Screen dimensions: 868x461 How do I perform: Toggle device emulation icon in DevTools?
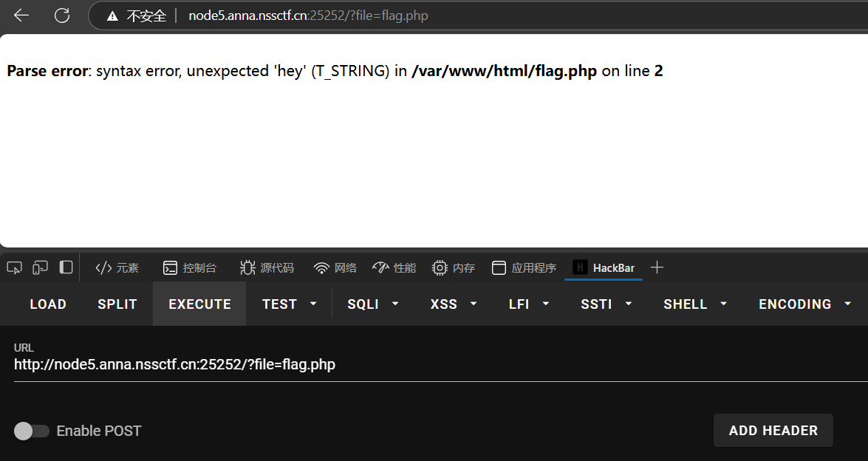click(x=41, y=267)
